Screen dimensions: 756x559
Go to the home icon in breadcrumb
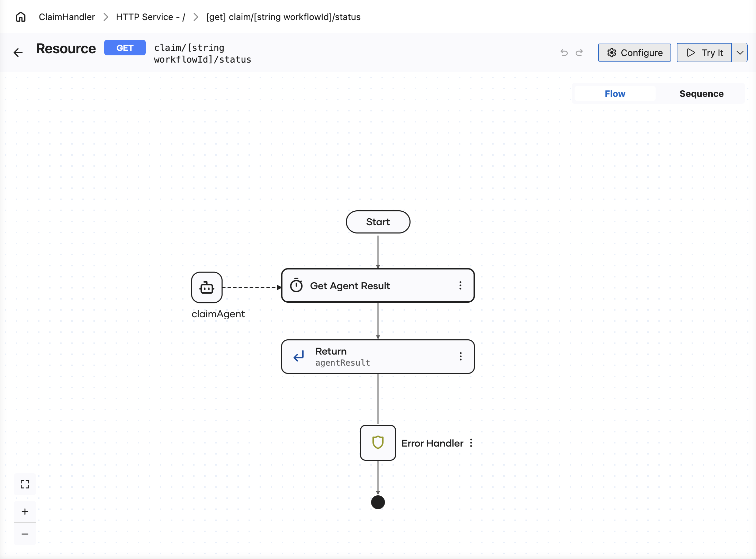coord(21,17)
